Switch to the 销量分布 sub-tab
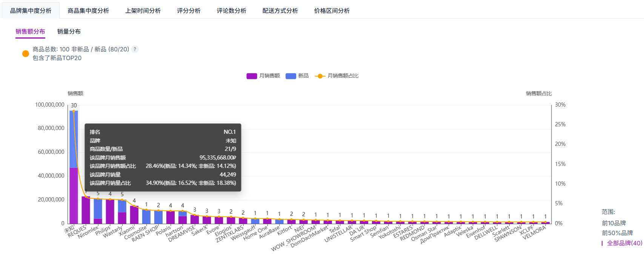The image size is (644, 254). click(69, 31)
